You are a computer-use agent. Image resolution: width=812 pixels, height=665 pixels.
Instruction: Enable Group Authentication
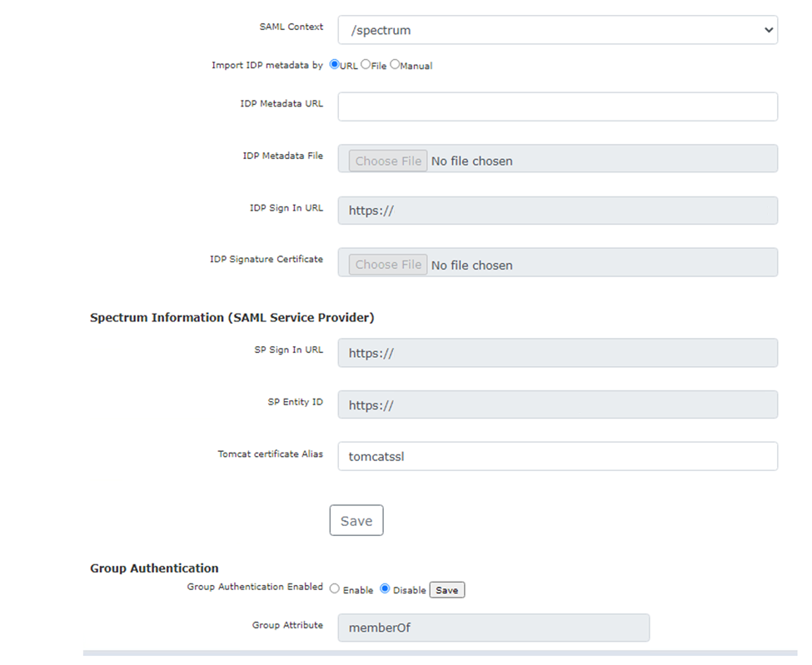tap(334, 588)
